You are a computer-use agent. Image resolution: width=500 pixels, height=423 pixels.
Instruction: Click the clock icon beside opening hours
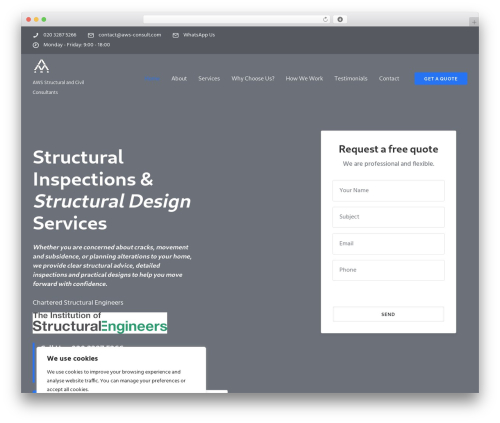pos(36,45)
